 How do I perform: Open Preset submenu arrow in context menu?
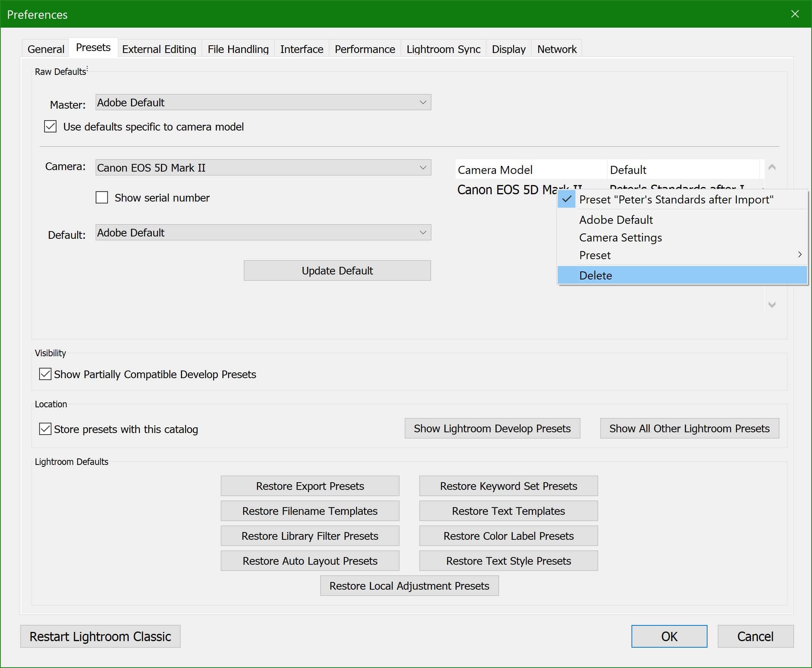tap(799, 255)
